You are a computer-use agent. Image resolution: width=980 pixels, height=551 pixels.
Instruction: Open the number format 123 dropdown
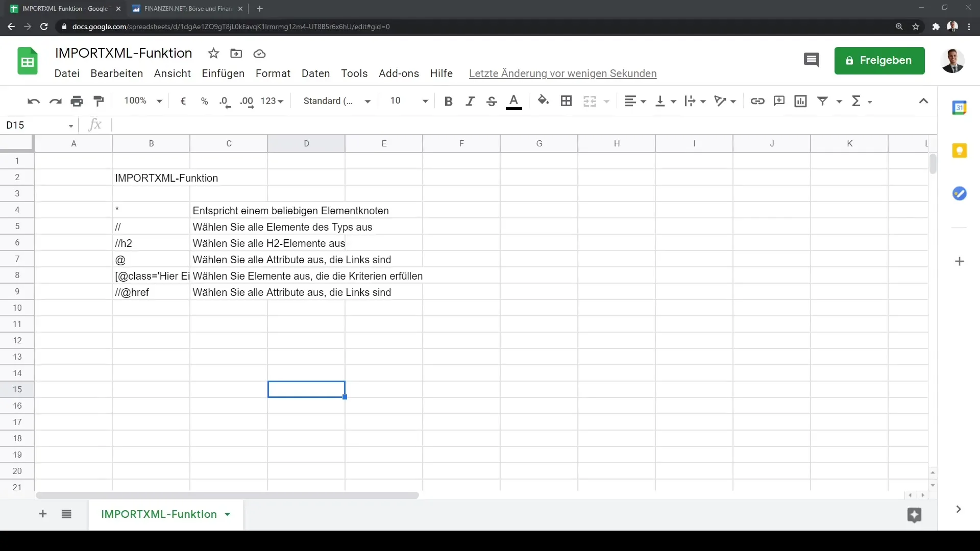coord(272,101)
